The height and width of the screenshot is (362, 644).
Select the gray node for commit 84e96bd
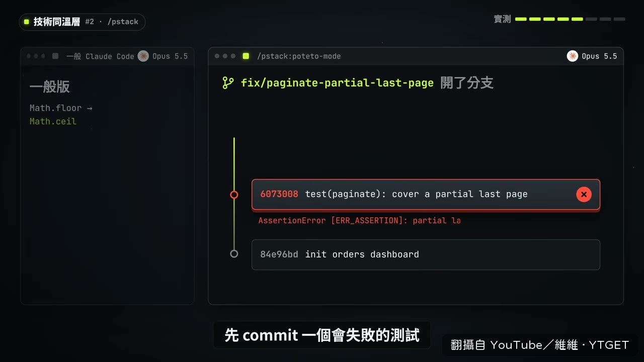point(234,254)
